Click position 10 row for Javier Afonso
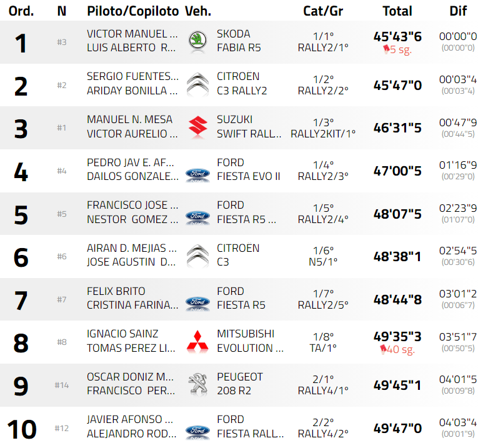The height and width of the screenshot is (448, 483). [x=21, y=429]
